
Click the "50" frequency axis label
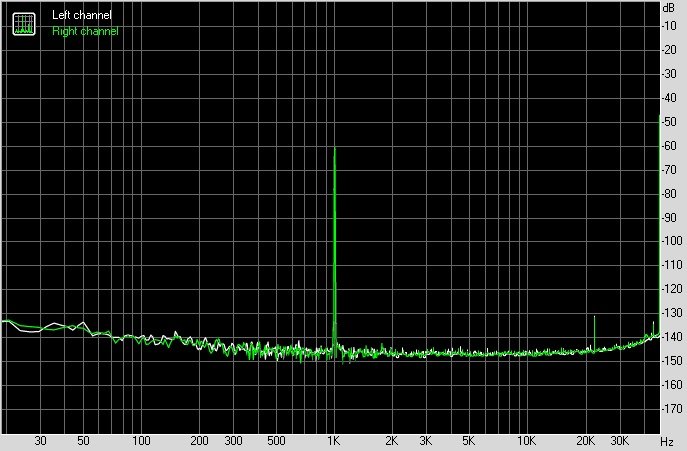[x=83, y=440]
